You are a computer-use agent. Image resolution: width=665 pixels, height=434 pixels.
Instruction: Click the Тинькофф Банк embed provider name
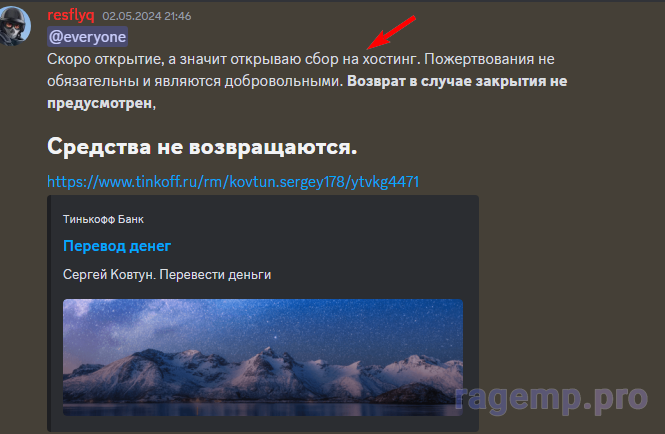point(103,219)
